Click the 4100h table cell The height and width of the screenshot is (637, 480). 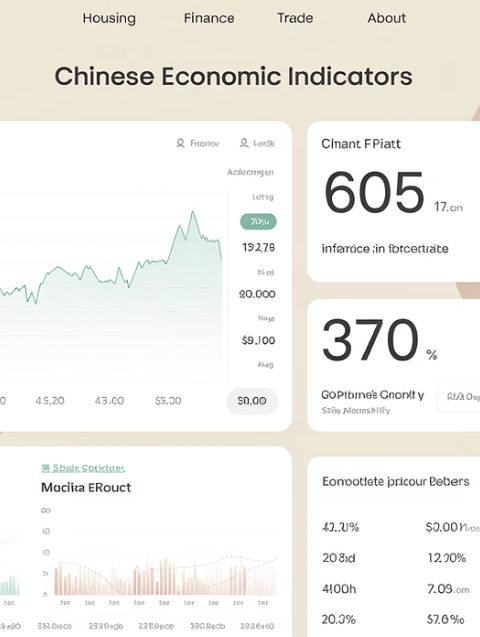[339, 589]
